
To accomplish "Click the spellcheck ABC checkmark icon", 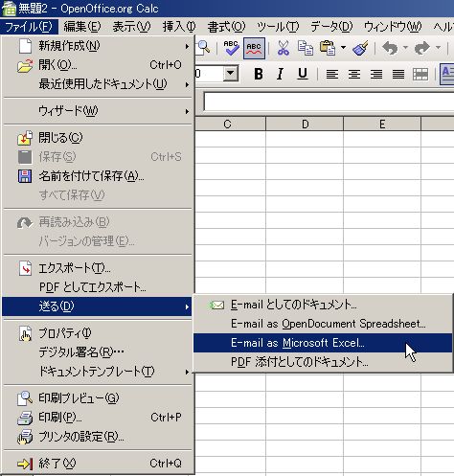I will [231, 48].
